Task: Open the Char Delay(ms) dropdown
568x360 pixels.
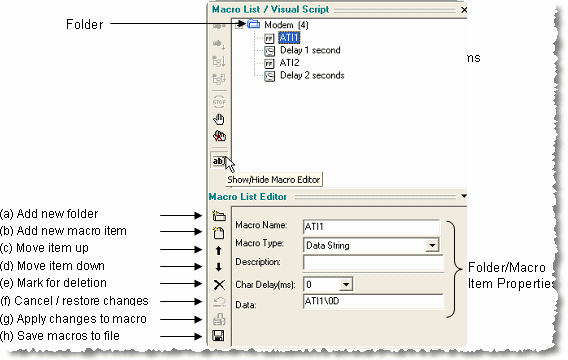Action: (x=346, y=284)
